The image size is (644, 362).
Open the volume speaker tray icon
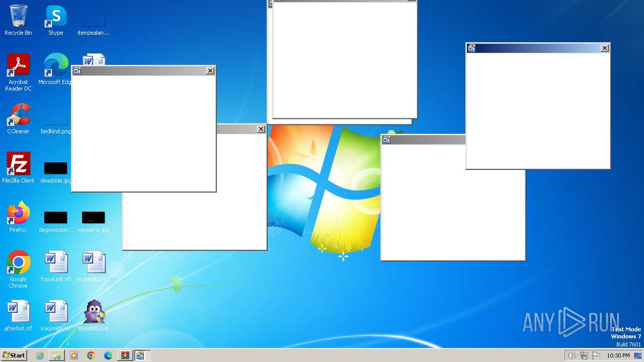point(572,355)
